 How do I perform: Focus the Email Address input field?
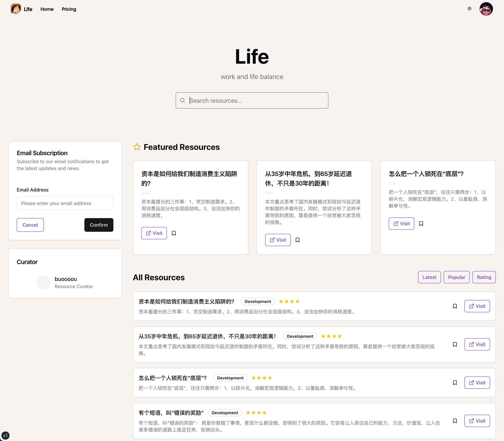click(x=65, y=203)
